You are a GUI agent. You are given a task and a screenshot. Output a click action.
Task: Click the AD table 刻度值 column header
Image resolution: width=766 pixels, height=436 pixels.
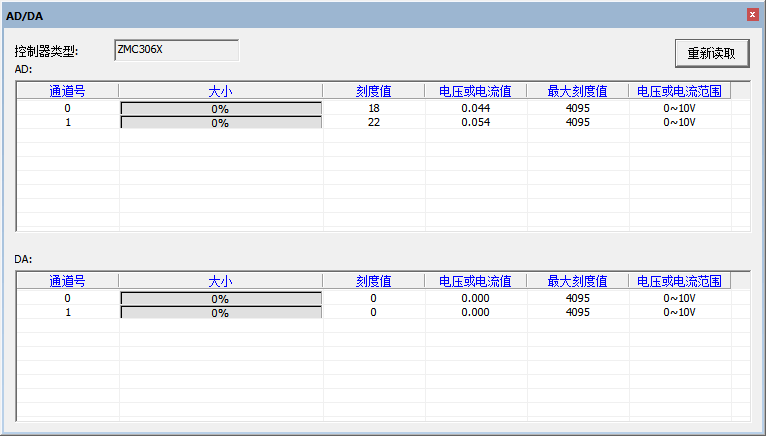pos(374,91)
